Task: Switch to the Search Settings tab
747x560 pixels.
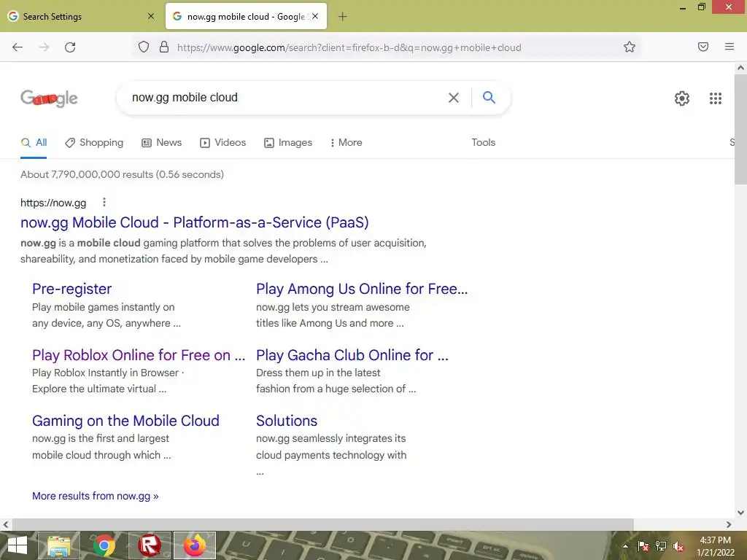Action: pyautogui.click(x=82, y=16)
